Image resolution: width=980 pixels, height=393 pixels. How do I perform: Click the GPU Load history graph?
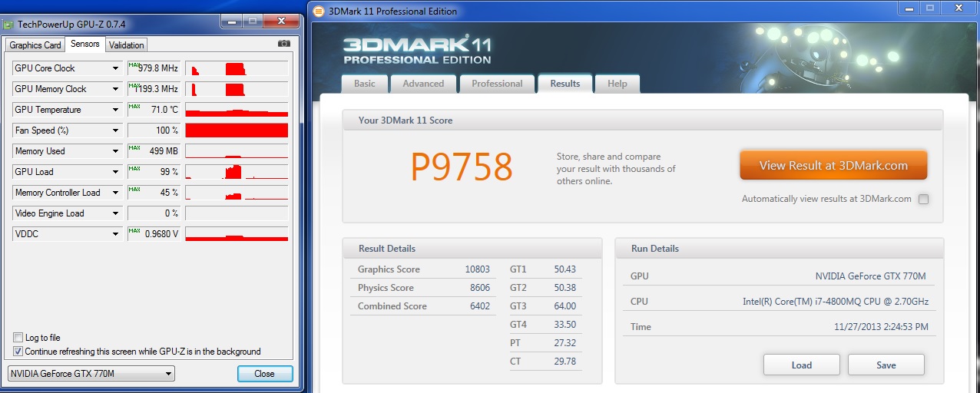click(237, 172)
